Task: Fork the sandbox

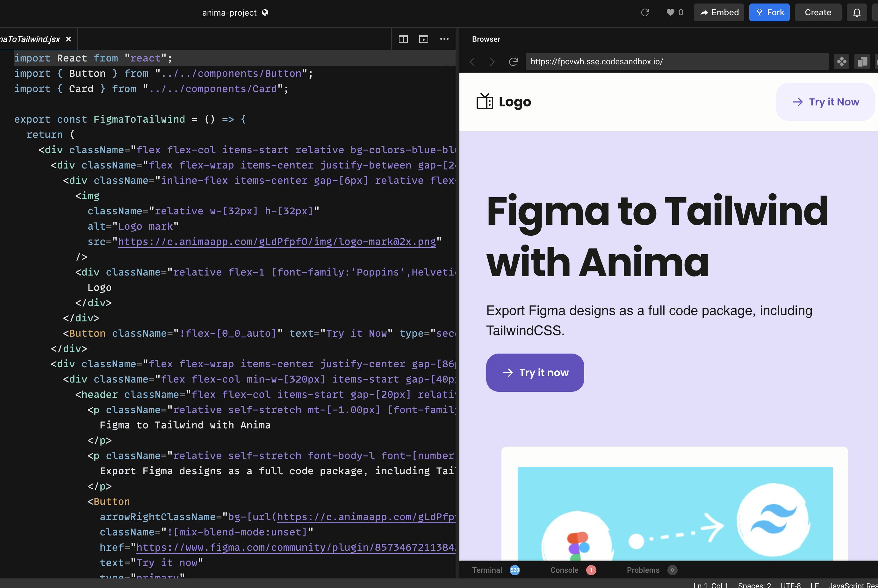Action: [769, 12]
